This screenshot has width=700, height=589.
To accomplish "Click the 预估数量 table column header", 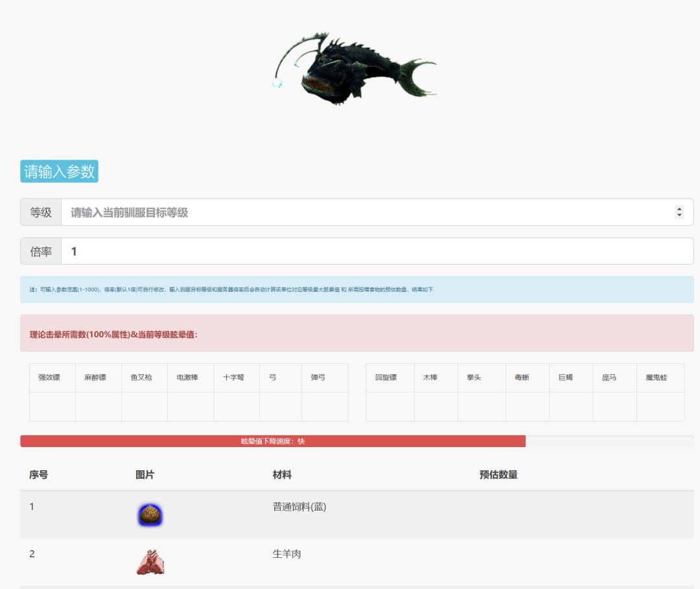I will (x=498, y=475).
